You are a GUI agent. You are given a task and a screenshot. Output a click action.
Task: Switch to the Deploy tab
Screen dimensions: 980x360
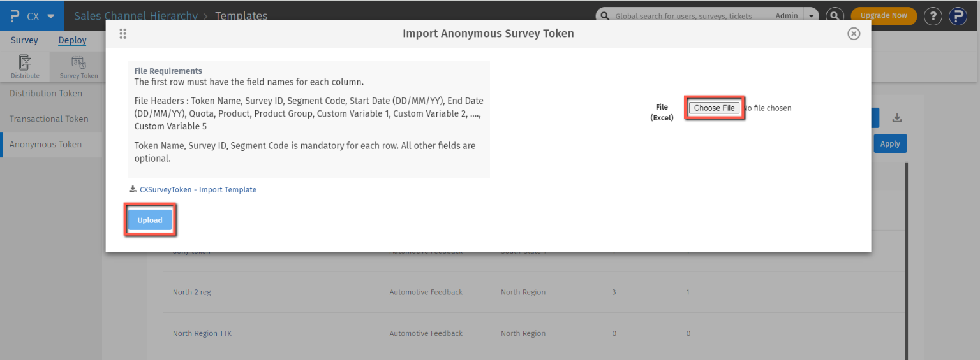[x=72, y=40]
